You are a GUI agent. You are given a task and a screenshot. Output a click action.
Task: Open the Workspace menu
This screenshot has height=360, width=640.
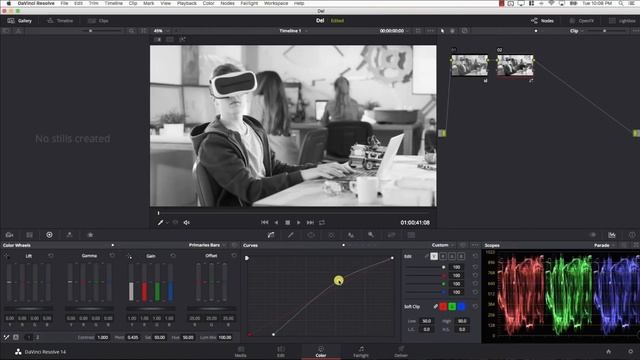point(276,3)
